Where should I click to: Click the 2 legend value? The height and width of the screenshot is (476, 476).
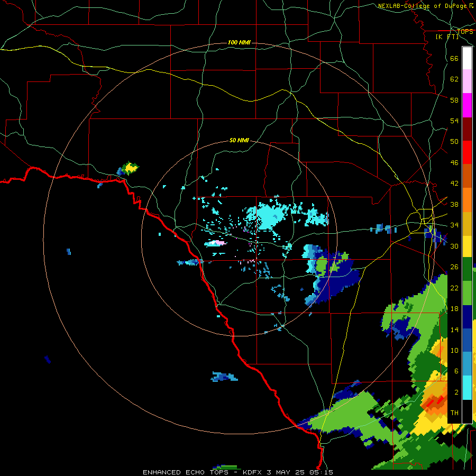(x=456, y=392)
